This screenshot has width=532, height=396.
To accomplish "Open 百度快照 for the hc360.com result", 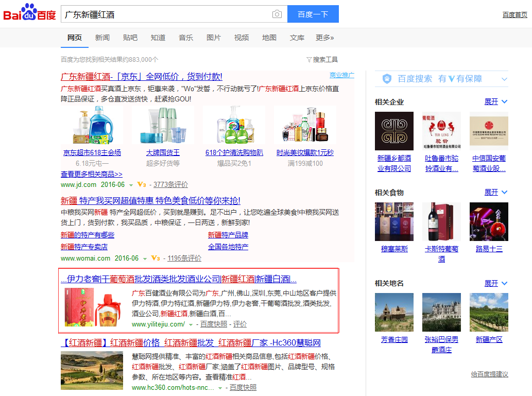I will click(243, 388).
